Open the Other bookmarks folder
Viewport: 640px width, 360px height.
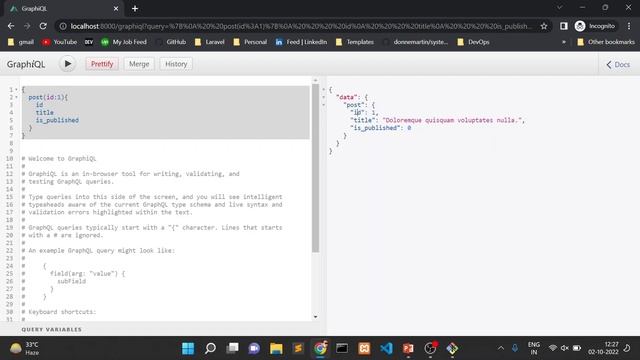(606, 42)
